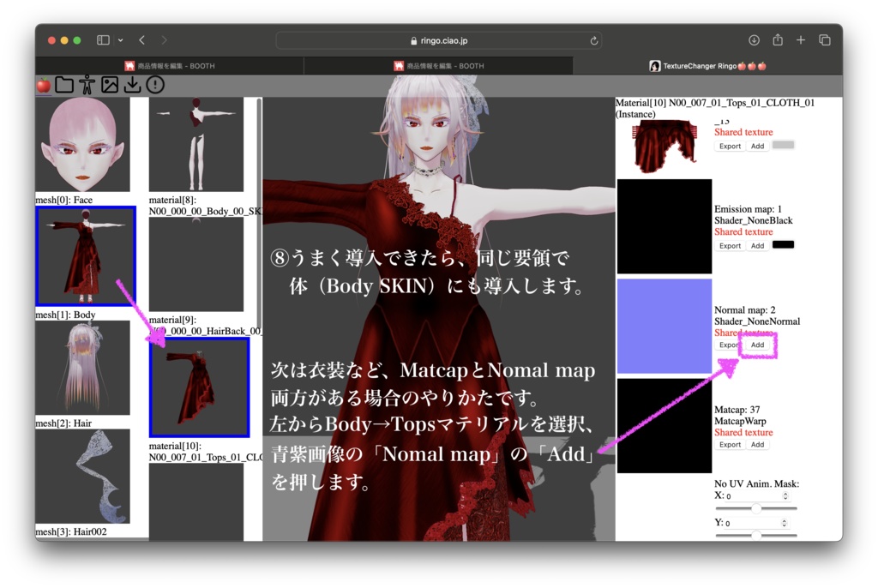Click the image texture icon in the toolbar

109,86
